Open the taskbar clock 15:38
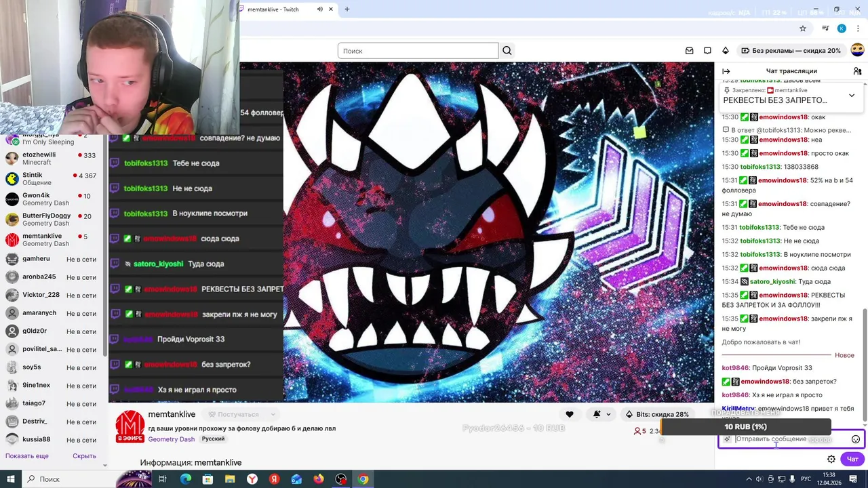Screen dimensions: 868x488 coord(829,479)
